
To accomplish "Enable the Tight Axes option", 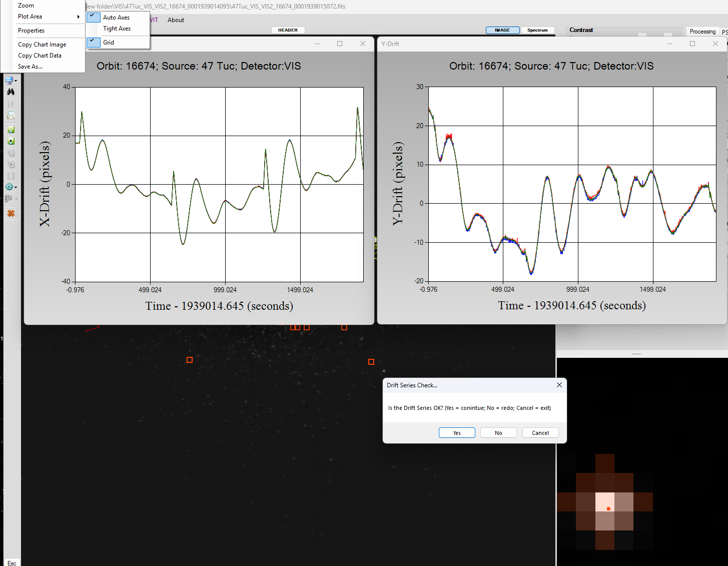I will pos(117,29).
